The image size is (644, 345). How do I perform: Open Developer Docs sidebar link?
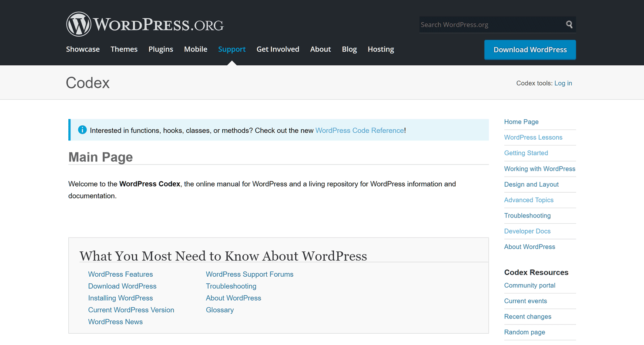coord(527,231)
